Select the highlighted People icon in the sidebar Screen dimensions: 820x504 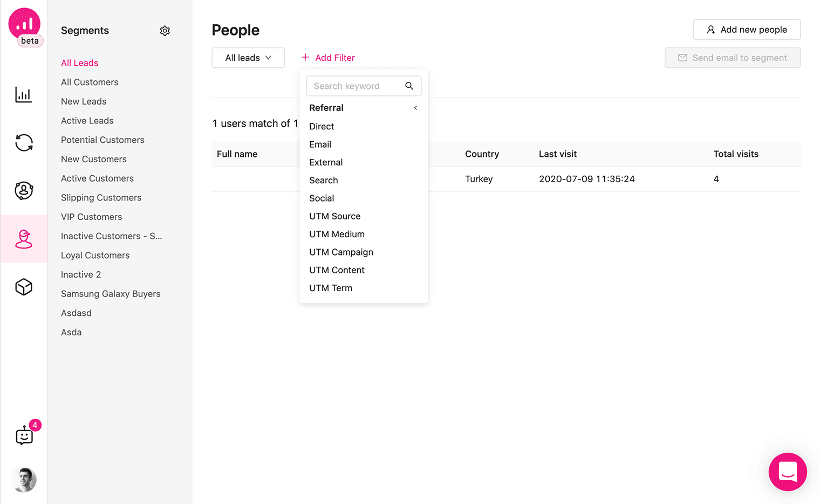[24, 239]
